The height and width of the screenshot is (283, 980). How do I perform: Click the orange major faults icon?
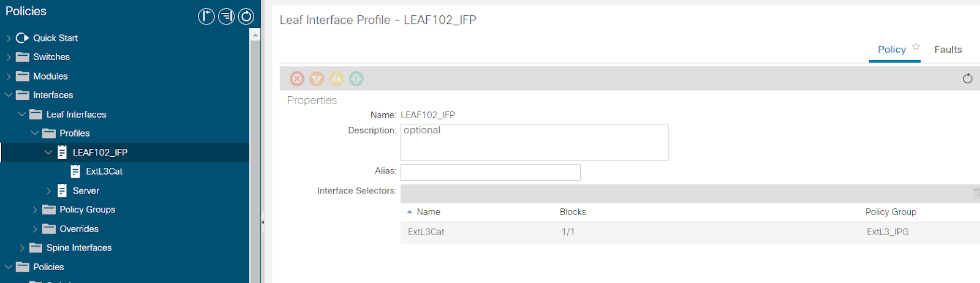point(317,78)
